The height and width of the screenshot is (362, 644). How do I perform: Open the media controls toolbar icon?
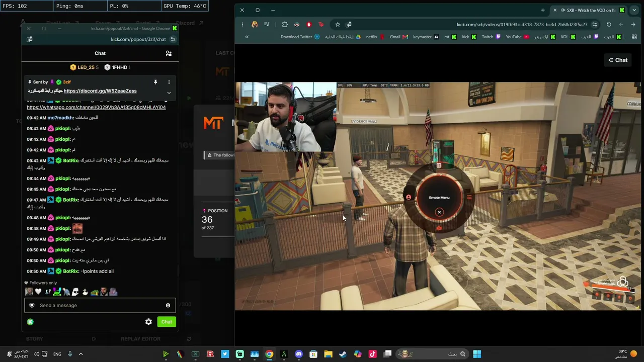[x=267, y=25]
